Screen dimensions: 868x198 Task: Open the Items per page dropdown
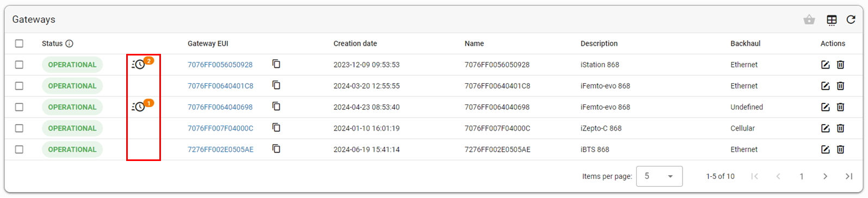(659, 176)
